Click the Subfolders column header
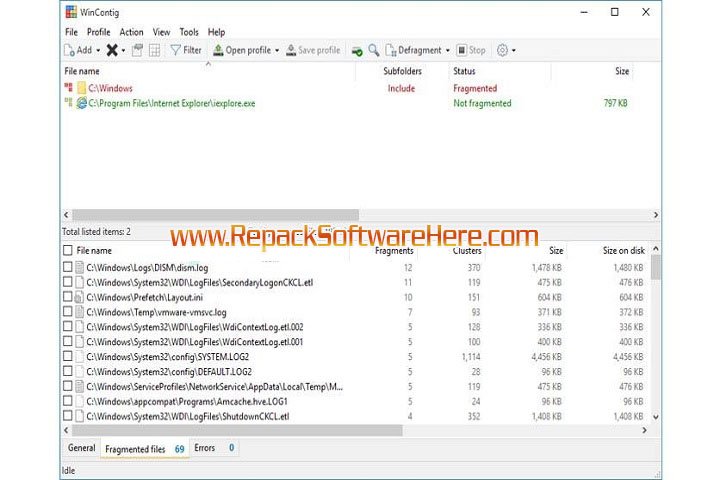The width and height of the screenshot is (720, 480). coord(402,71)
